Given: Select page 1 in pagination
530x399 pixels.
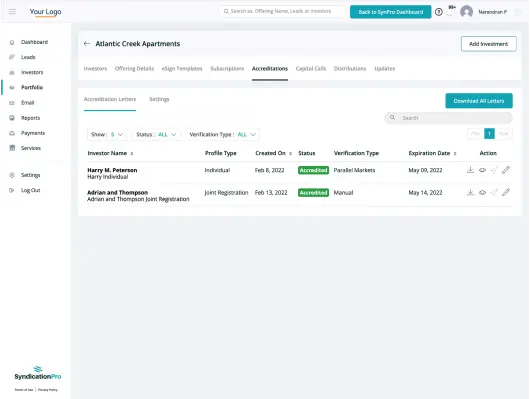Looking at the screenshot, I should point(489,134).
